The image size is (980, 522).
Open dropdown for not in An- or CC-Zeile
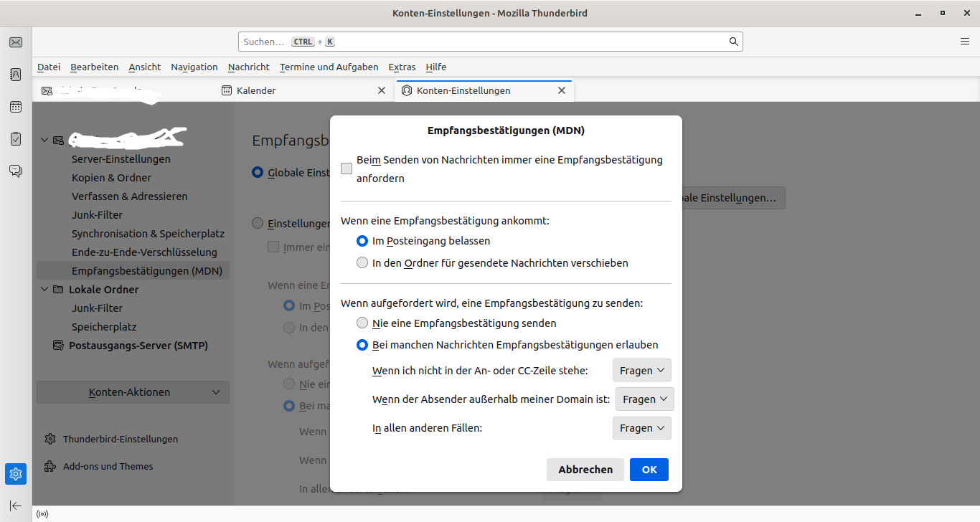(x=642, y=371)
